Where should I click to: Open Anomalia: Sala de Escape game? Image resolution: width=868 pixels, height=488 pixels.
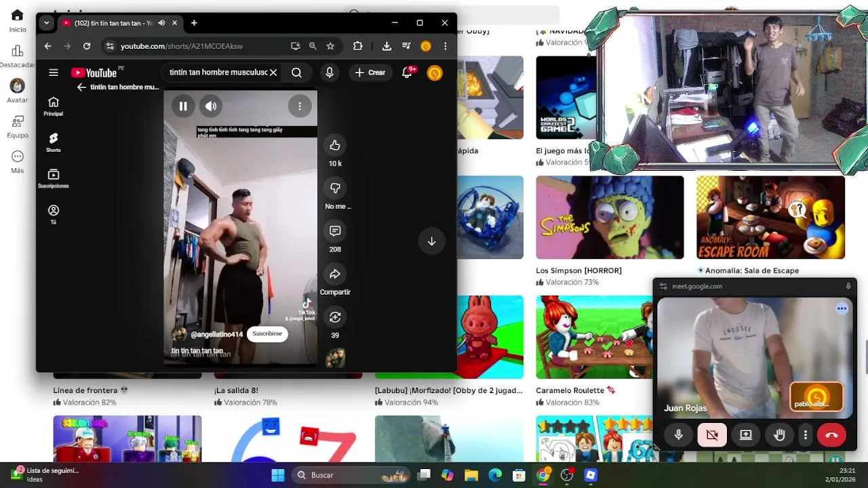pos(770,218)
